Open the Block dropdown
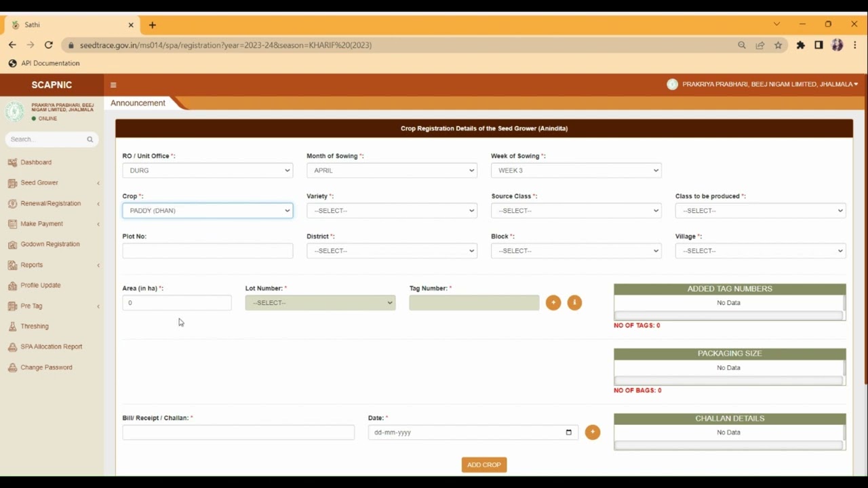Viewport: 868px width, 488px height. pyautogui.click(x=576, y=251)
